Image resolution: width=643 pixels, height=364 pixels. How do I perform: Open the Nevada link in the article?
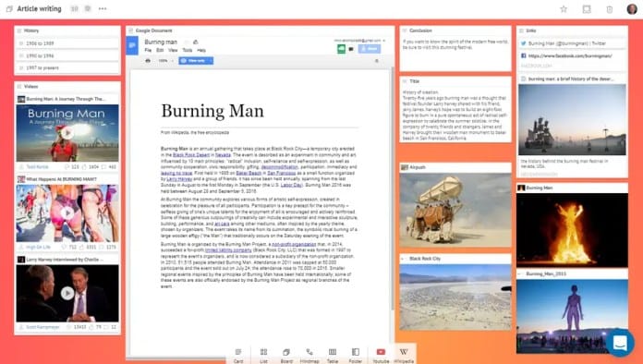pos(223,155)
